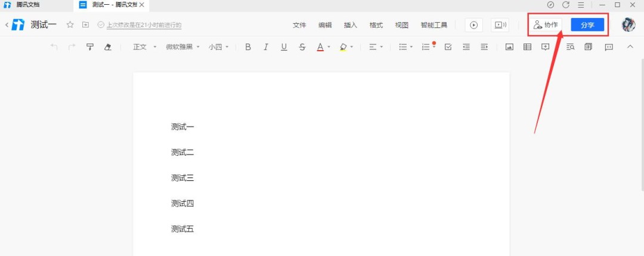Image resolution: width=644 pixels, height=256 pixels.
Task: Open the highlight color dropdown arrow
Action: click(x=352, y=47)
